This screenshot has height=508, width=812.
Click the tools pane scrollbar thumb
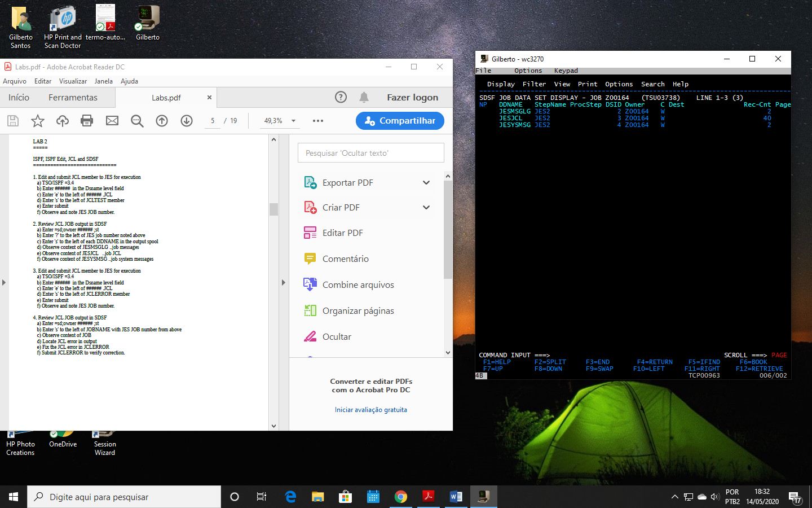point(448,230)
